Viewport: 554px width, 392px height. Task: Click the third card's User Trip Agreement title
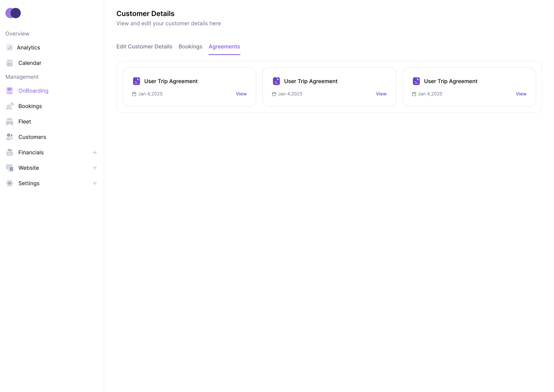pyautogui.click(x=451, y=81)
